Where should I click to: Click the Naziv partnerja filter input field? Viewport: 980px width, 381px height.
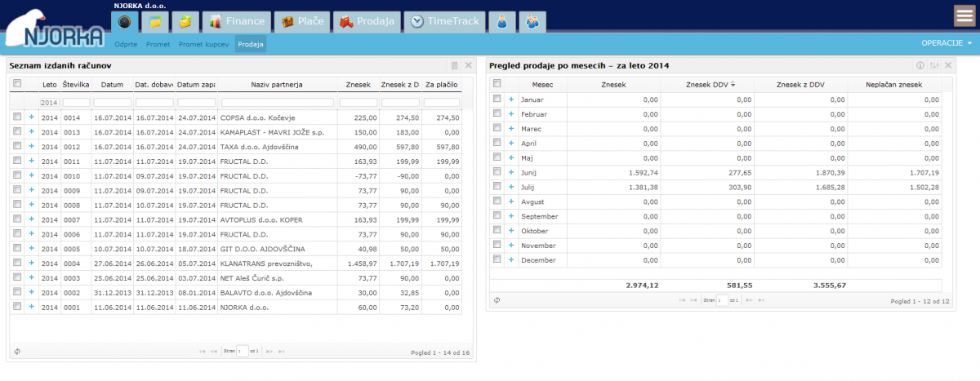(278, 103)
